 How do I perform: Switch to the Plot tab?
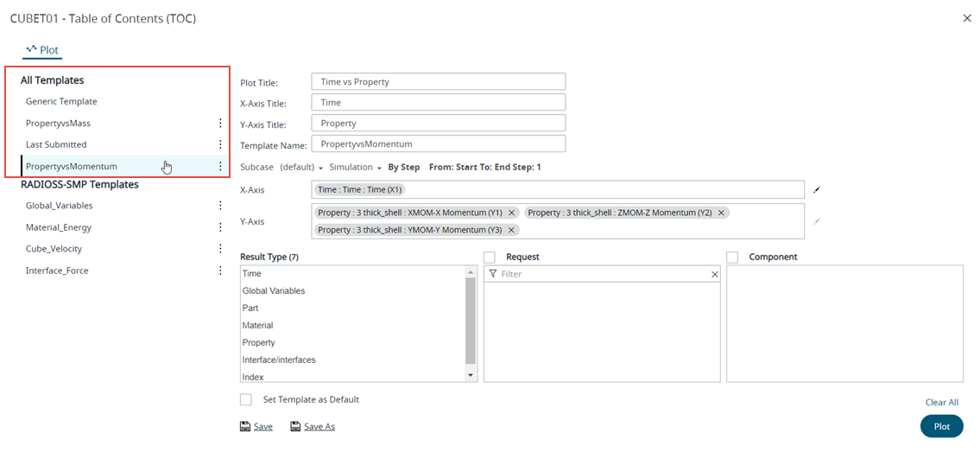point(42,50)
